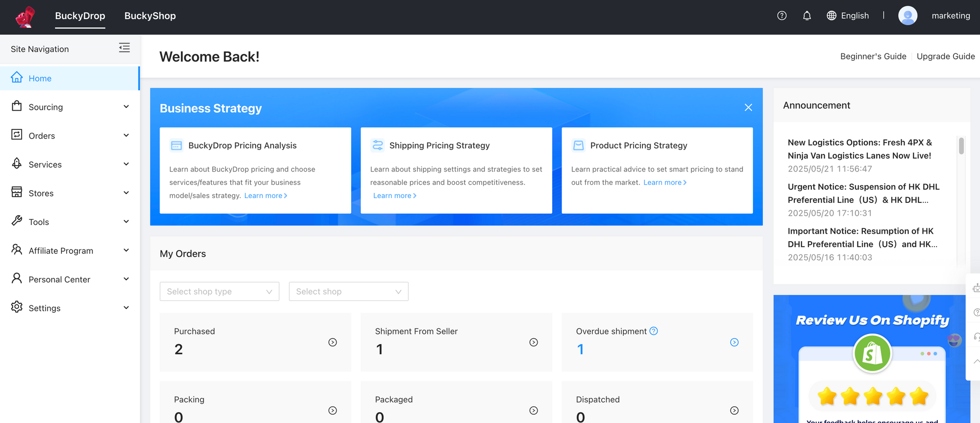The width and height of the screenshot is (980, 423).
Task: Click the Purchased count 2
Action: (178, 349)
